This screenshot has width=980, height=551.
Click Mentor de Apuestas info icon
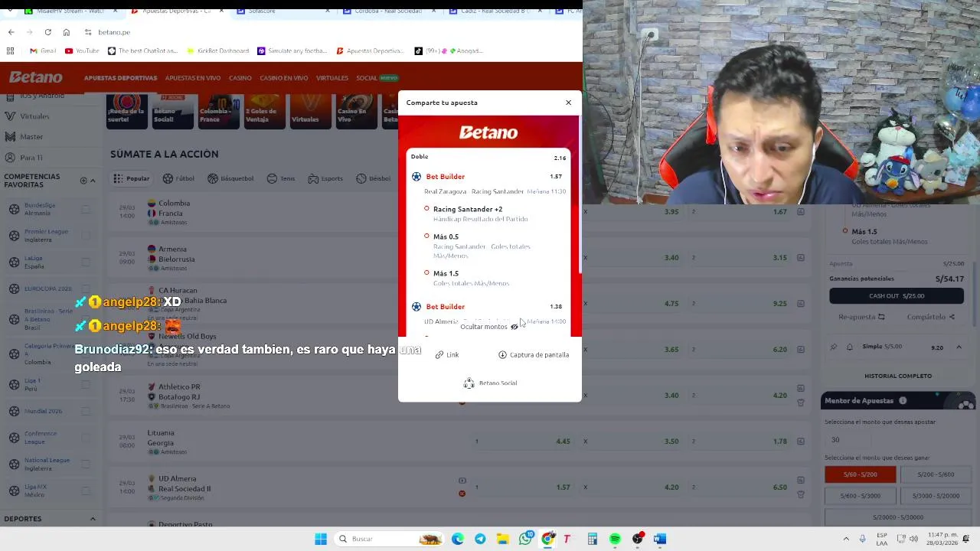pyautogui.click(x=903, y=400)
